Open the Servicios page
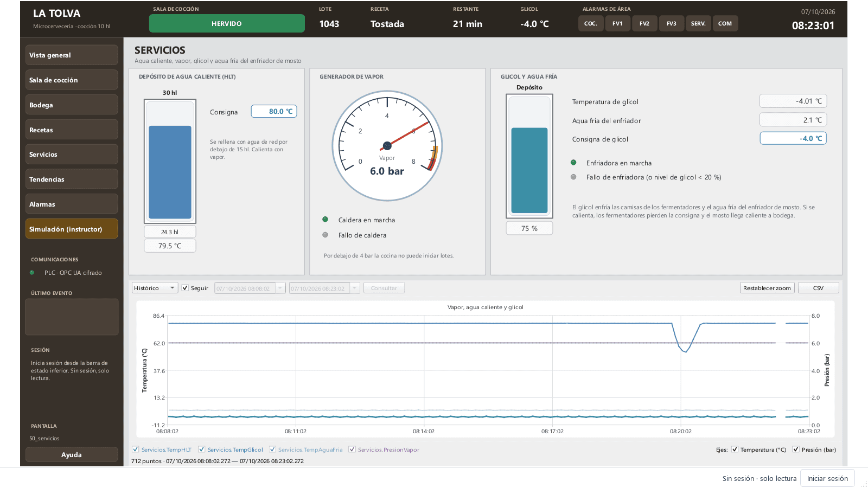 pyautogui.click(x=72, y=155)
